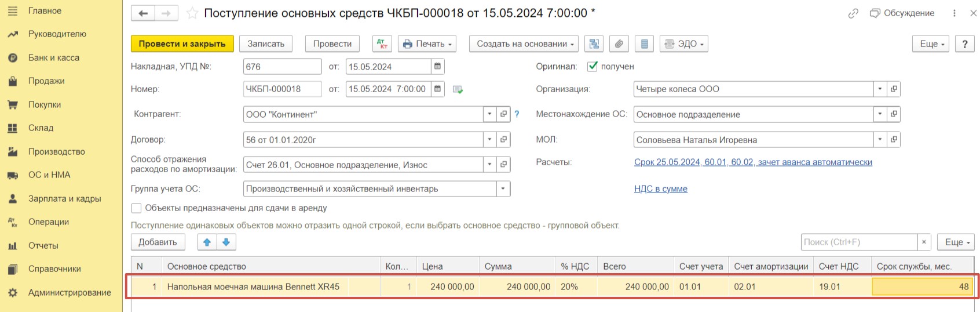Expand Создать на основании menu

coord(525,44)
